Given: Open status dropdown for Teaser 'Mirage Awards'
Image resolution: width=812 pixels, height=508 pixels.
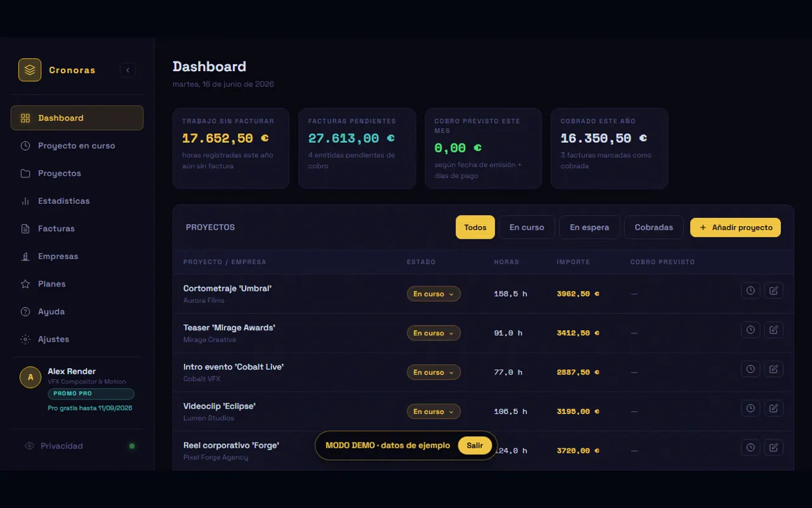Looking at the screenshot, I should coord(434,333).
